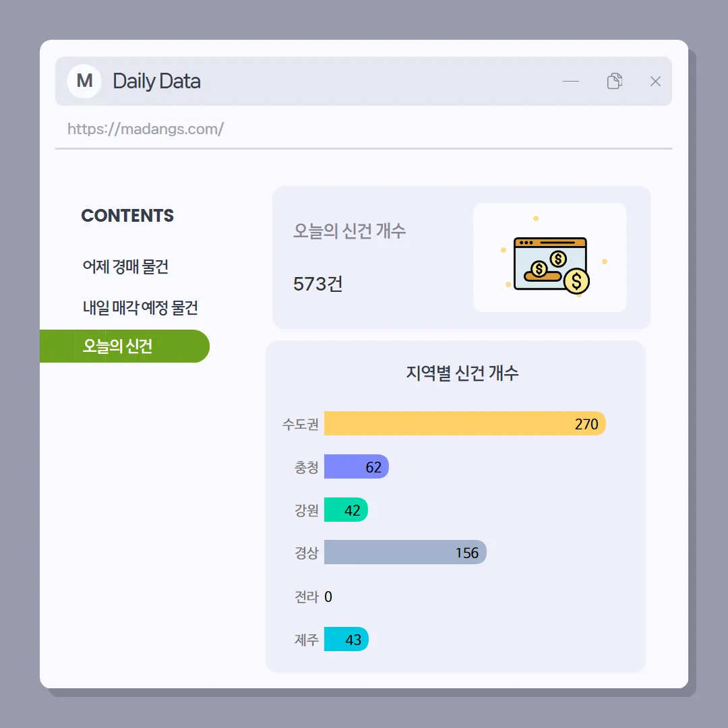Image resolution: width=728 pixels, height=728 pixels.
Task: Click the purple 충청 bar showing 62
Action: point(356,466)
